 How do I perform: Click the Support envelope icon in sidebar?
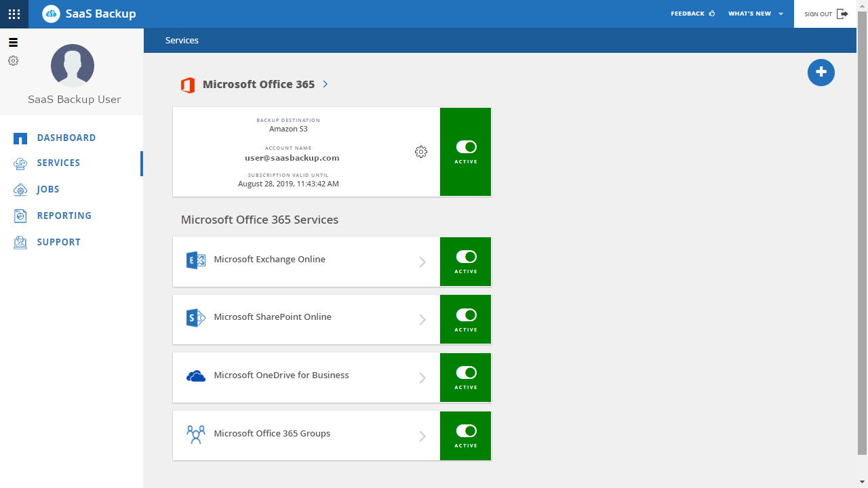(x=20, y=242)
